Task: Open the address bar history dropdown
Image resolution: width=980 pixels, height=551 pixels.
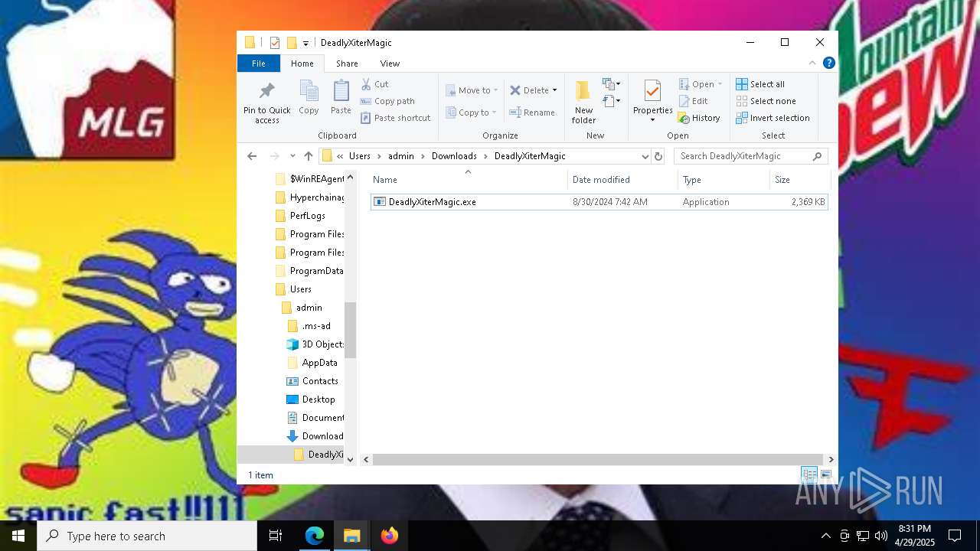Action: [645, 156]
